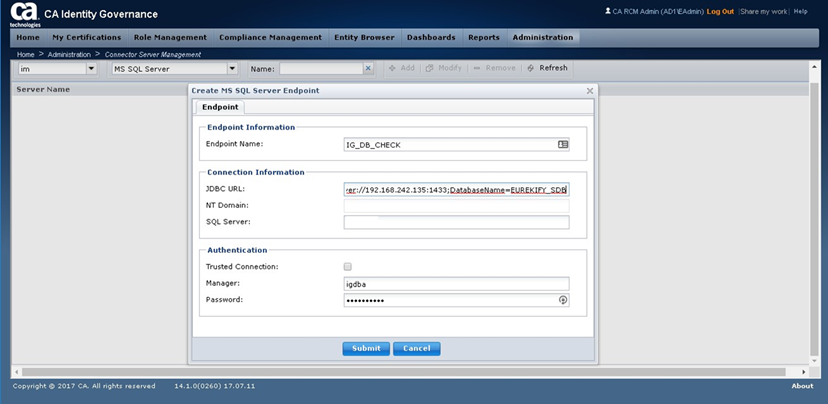Click the card icon in Endpoint Name field

[563, 144]
